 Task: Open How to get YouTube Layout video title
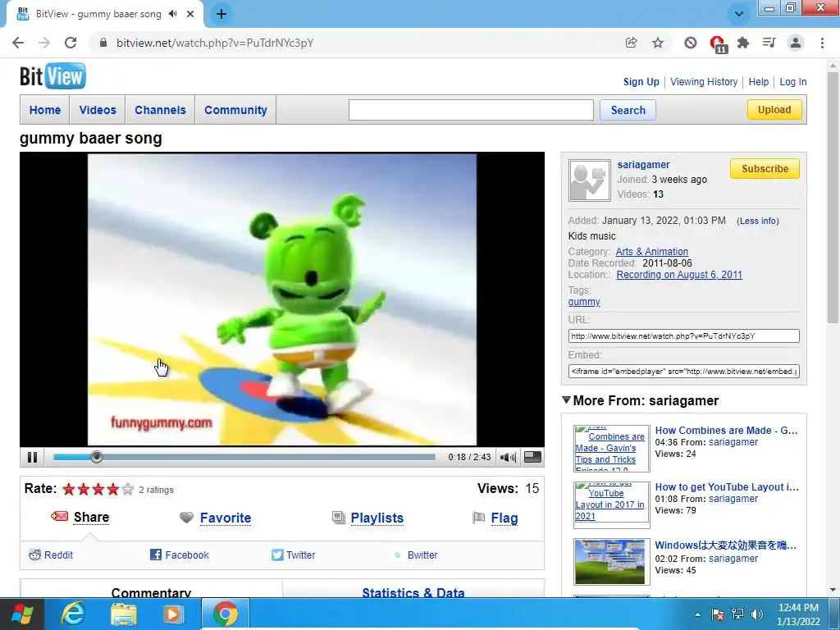(727, 487)
